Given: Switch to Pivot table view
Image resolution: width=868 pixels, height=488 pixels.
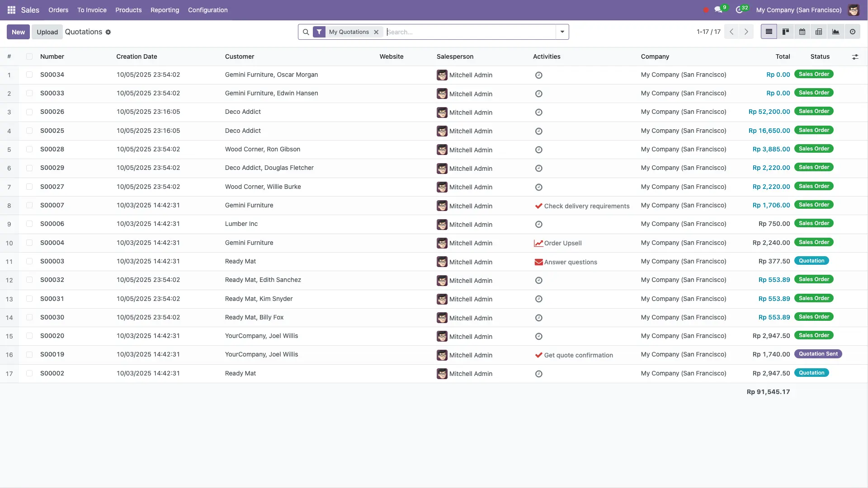Looking at the screenshot, I should (x=819, y=32).
